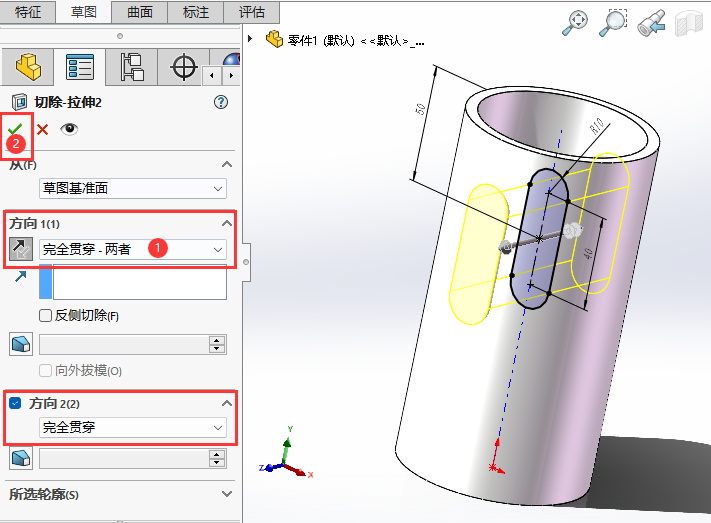Click the reverse direction arrow button
711x523 pixels.
pyautogui.click(x=21, y=249)
